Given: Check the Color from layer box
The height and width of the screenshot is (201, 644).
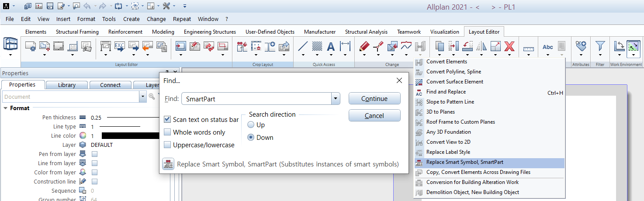Looking at the screenshot, I should coord(94,173).
